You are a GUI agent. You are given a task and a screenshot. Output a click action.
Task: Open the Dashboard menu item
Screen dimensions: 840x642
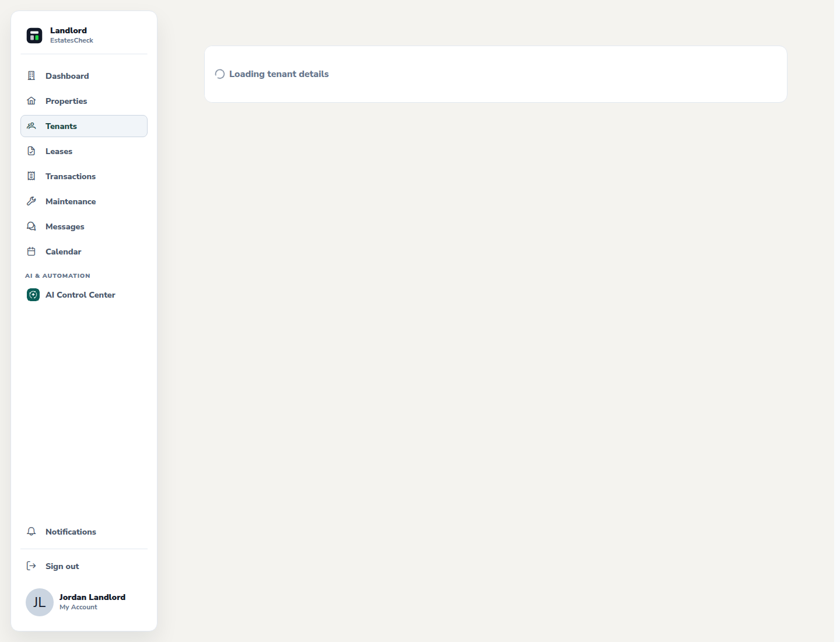point(84,76)
